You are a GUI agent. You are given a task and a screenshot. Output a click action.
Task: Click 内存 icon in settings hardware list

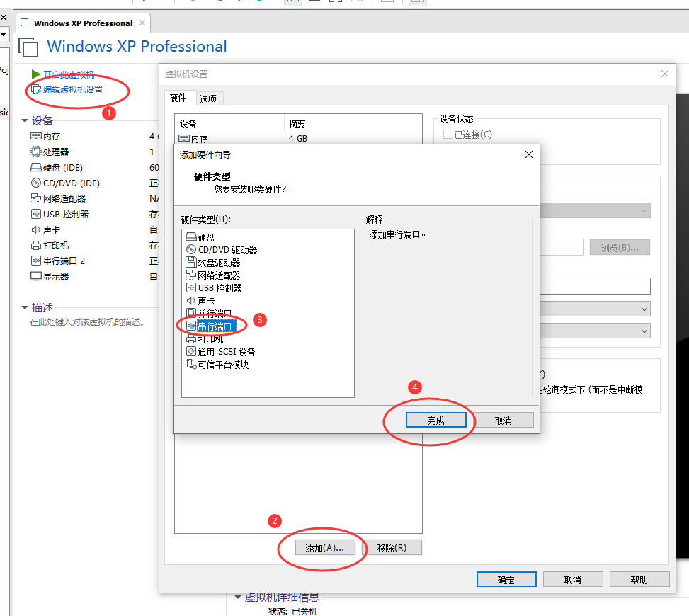tap(184, 138)
